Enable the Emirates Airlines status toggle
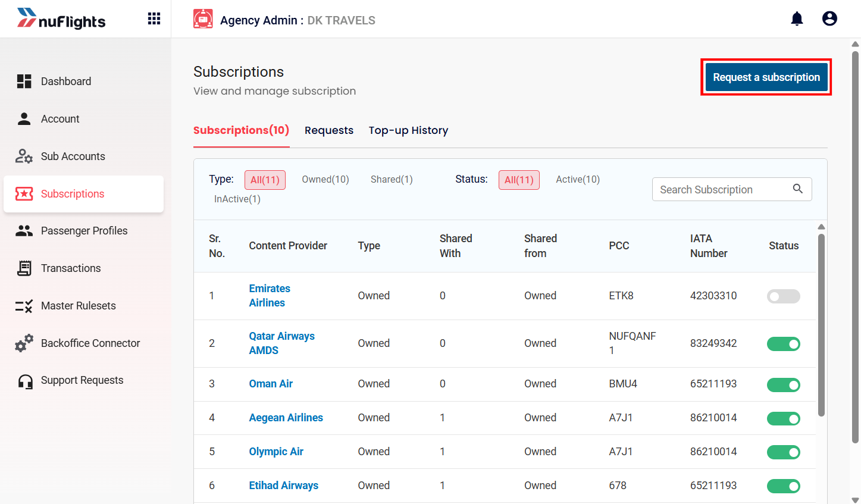The width and height of the screenshot is (861, 504). pyautogui.click(x=784, y=296)
